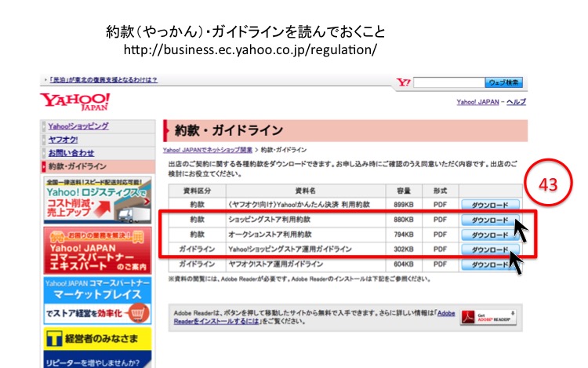Open ヤフオク! in the sidebar

(x=63, y=140)
